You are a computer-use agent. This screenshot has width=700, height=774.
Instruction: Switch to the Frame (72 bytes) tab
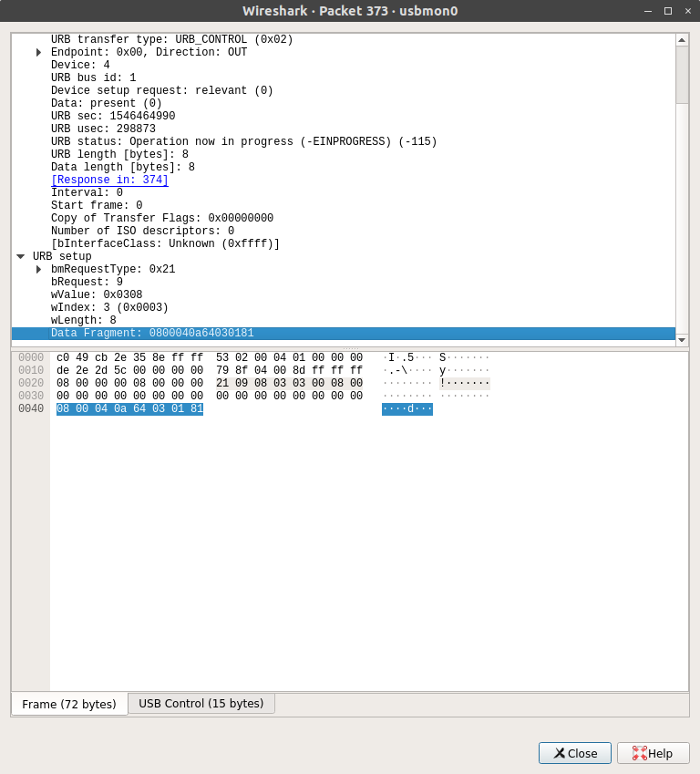[69, 704]
